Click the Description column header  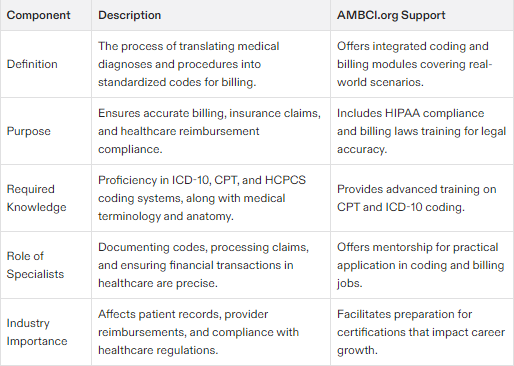click(129, 15)
